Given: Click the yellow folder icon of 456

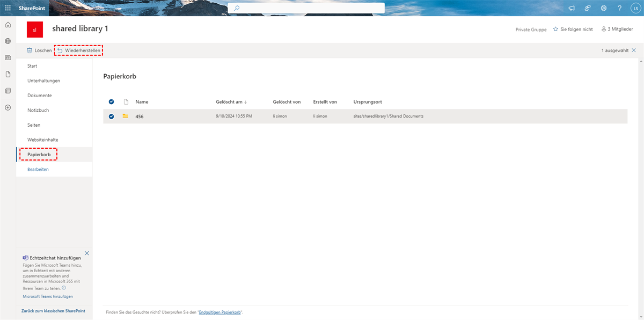Looking at the screenshot, I should (x=126, y=116).
